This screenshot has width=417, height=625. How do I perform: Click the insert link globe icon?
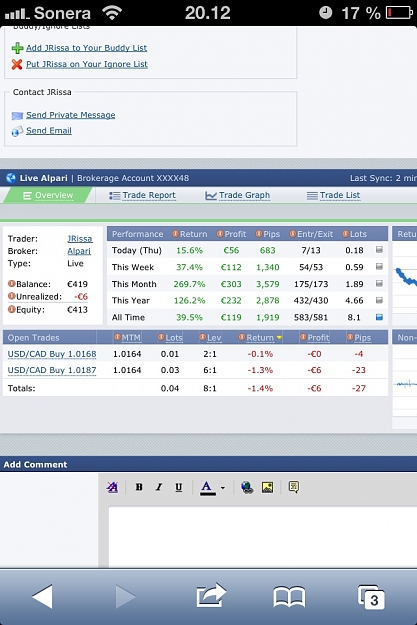(x=247, y=487)
